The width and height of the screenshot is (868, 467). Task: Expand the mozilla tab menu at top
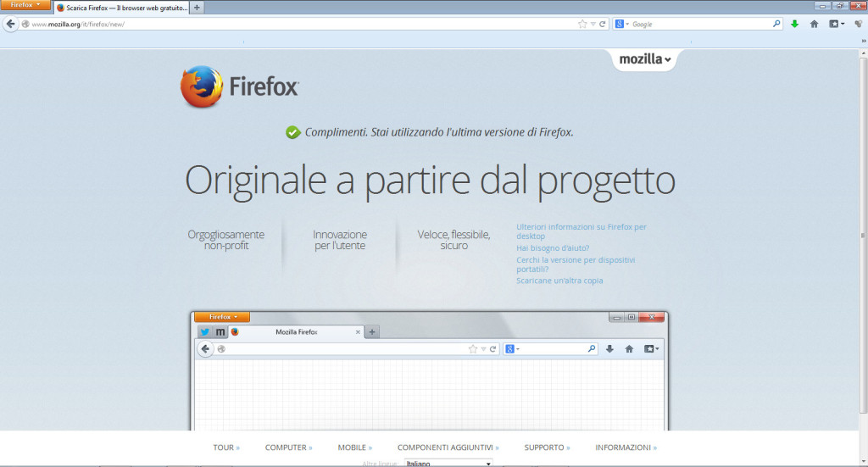[x=644, y=59]
